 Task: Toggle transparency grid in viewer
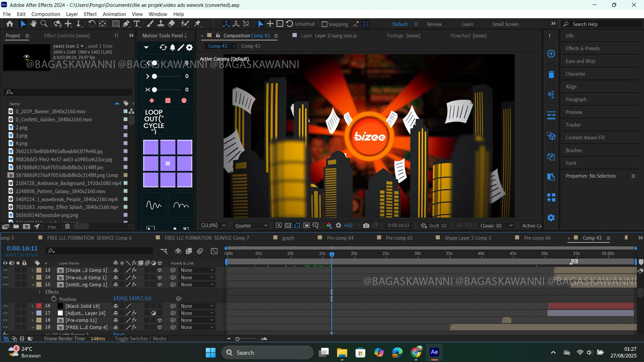288,226
